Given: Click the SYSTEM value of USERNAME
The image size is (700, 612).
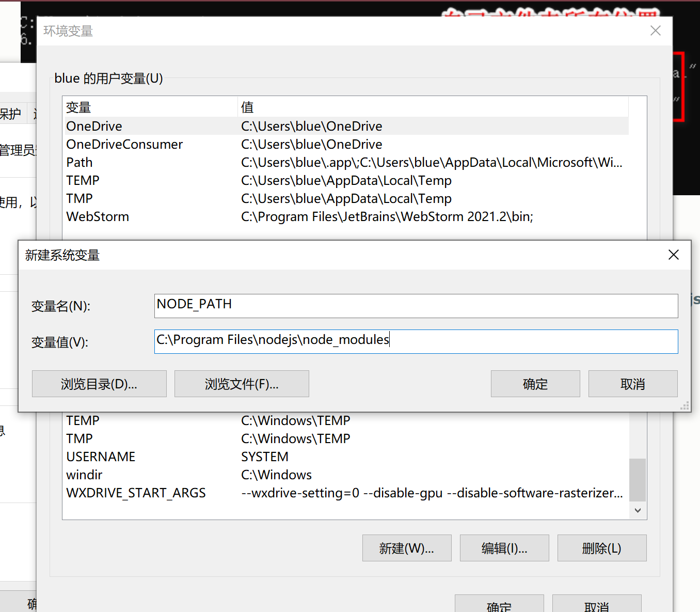Looking at the screenshot, I should point(265,457).
